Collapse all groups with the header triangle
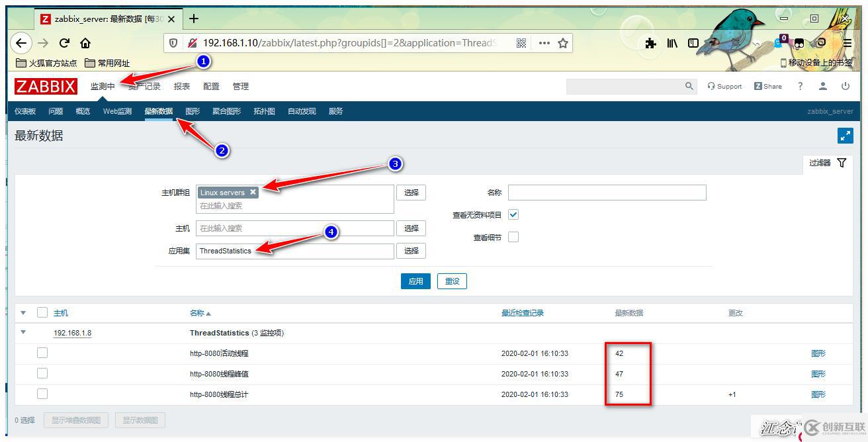Image resolution: width=868 pixels, height=442 pixels. click(24, 312)
